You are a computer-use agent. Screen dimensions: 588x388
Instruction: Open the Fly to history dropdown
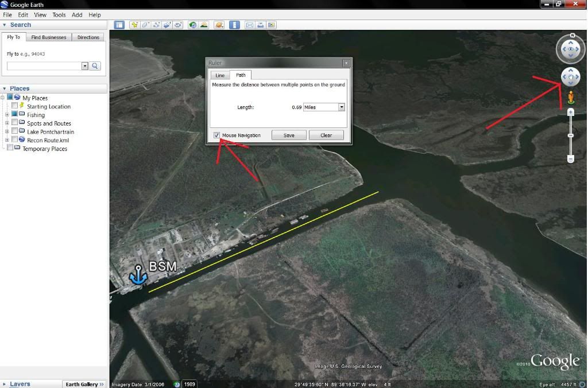(x=85, y=66)
